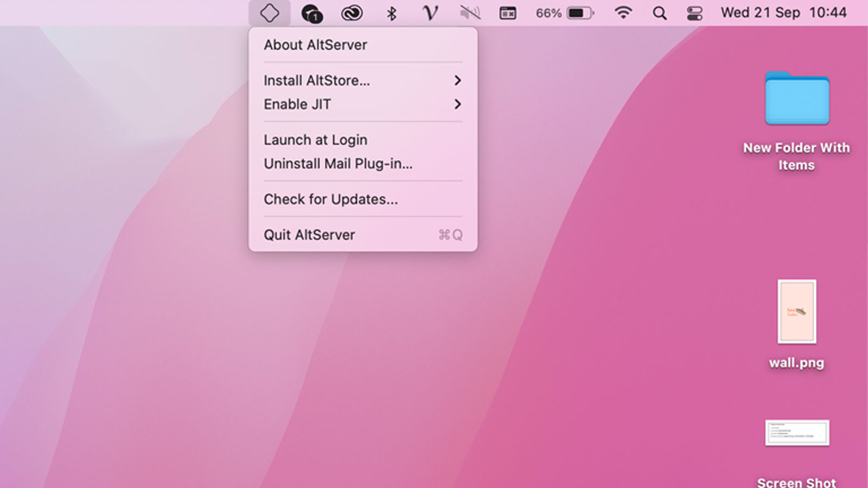Choose Quit AltServer

click(x=363, y=235)
